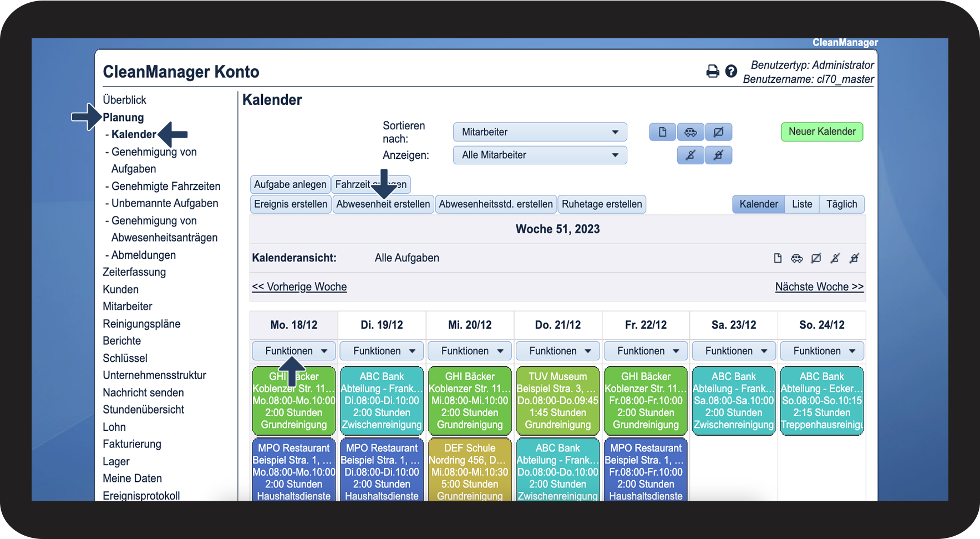Toggle the car travel-time filter button

690,132
